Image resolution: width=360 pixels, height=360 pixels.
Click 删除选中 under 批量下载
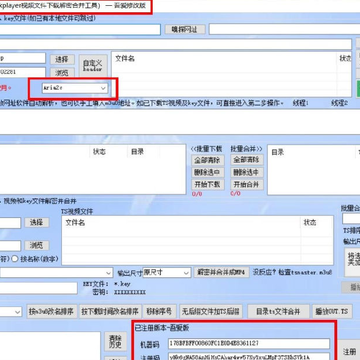pos(208,172)
